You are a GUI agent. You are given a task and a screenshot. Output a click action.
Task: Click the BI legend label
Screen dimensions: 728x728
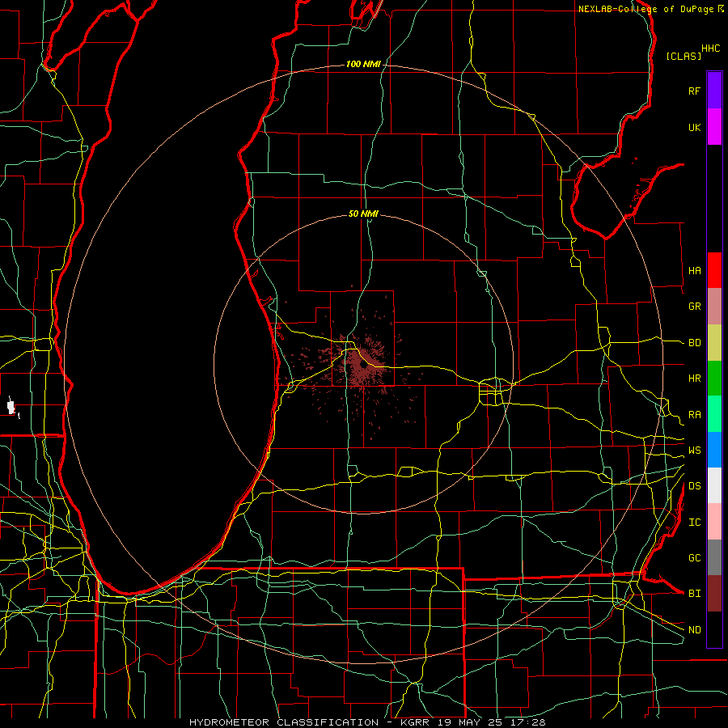(x=694, y=594)
